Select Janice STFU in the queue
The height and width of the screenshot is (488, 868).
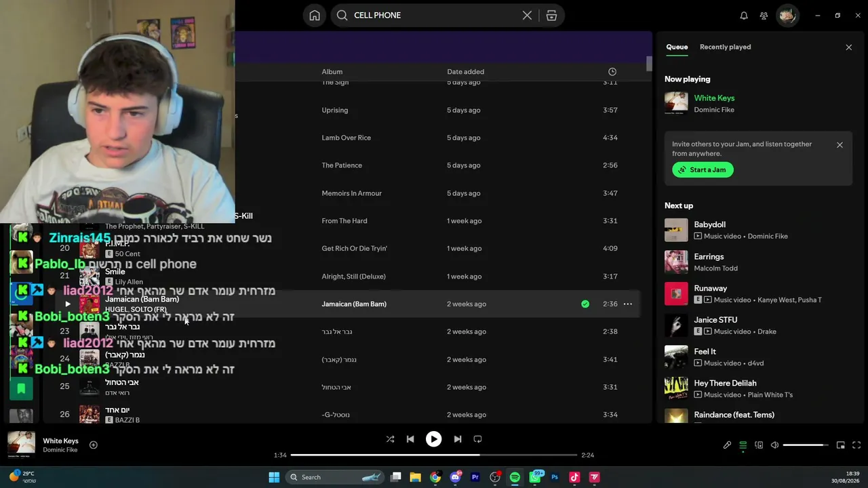758,325
